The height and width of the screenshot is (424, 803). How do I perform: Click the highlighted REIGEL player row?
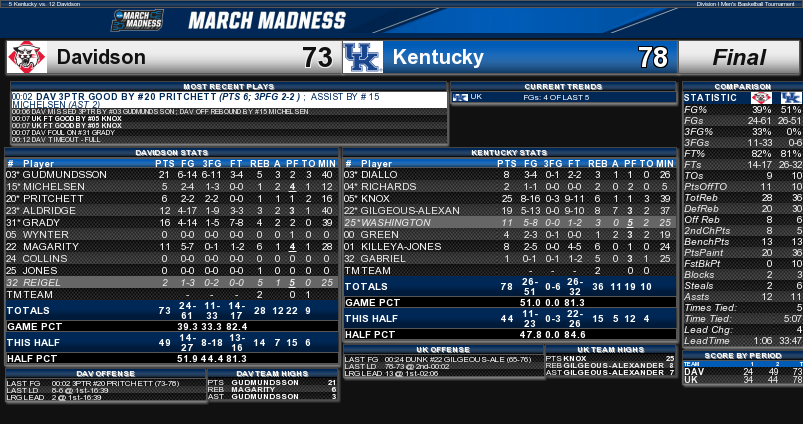click(x=172, y=283)
